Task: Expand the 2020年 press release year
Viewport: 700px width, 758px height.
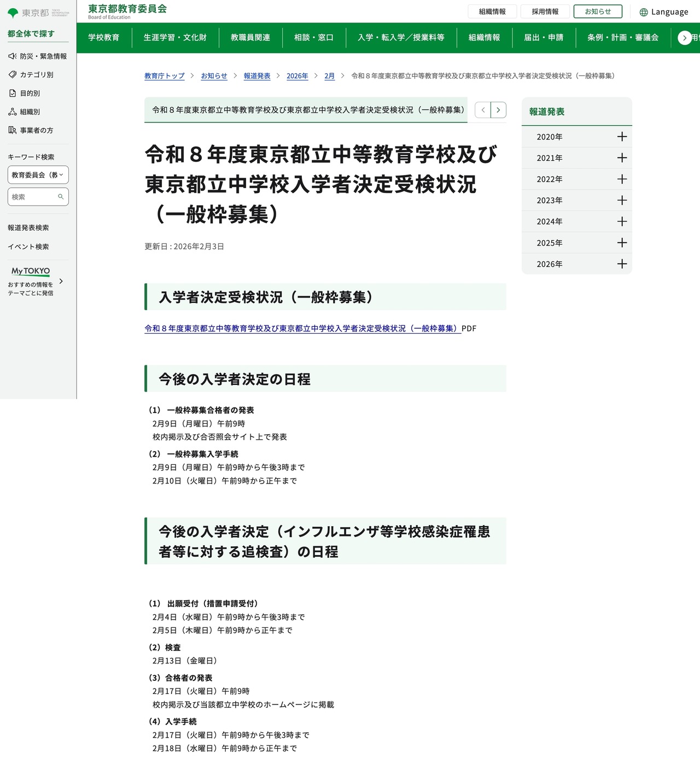Action: coord(622,137)
